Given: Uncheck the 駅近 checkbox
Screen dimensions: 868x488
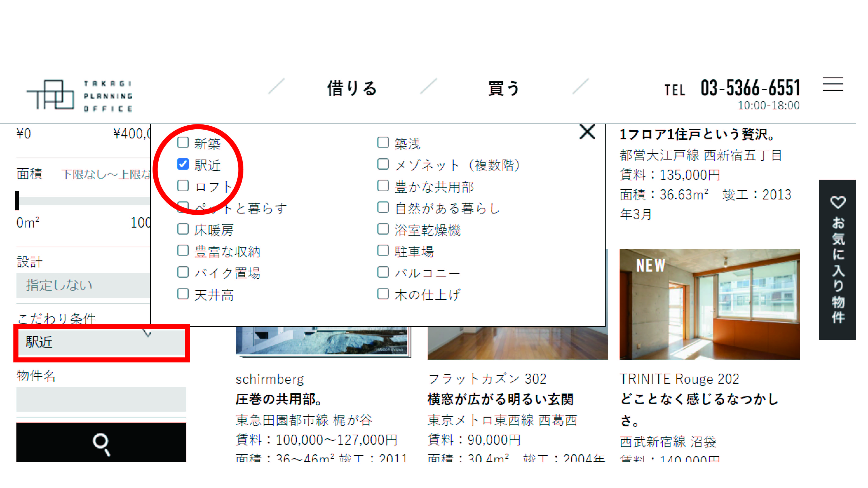Looking at the screenshot, I should click(x=183, y=164).
